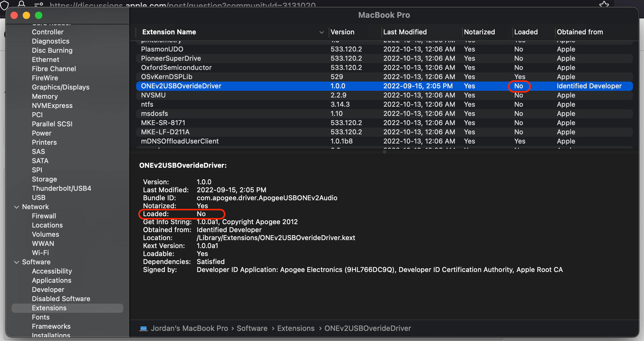Select Extensions in the sidebar
The width and height of the screenshot is (644, 341).
(49, 308)
